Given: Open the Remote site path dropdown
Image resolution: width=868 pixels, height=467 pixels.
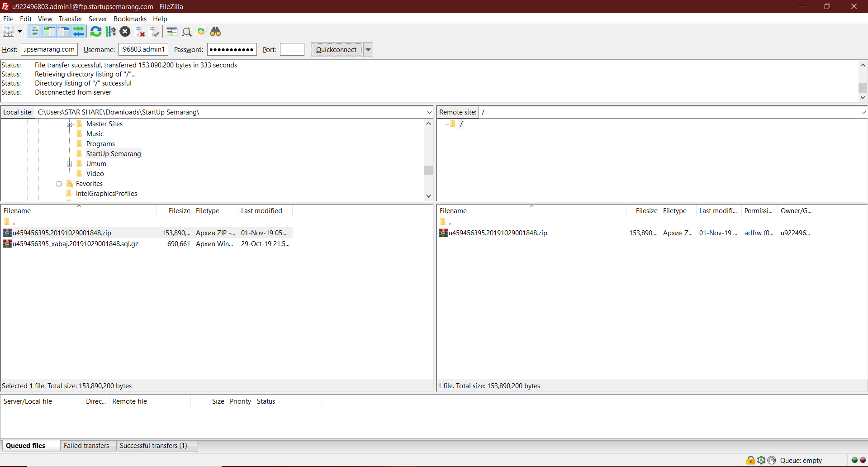Looking at the screenshot, I should (863, 112).
